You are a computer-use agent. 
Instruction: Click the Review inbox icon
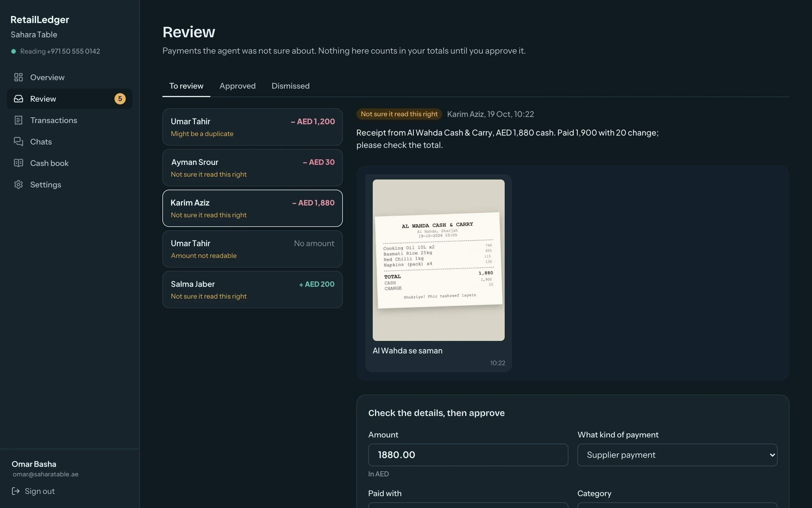[x=18, y=99]
